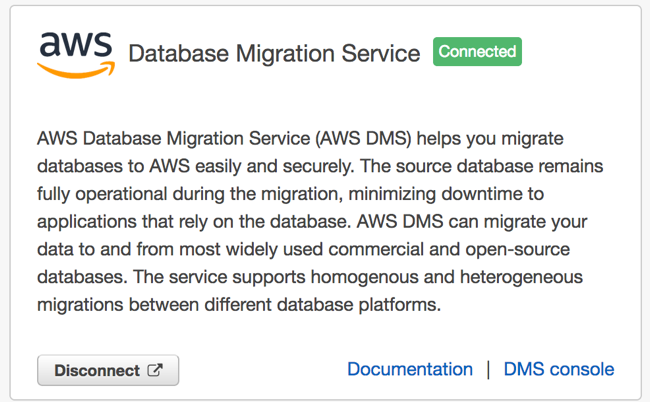Disconnect the Database Migration Service integration
Viewport: 650px width, 402px height.
(108, 370)
